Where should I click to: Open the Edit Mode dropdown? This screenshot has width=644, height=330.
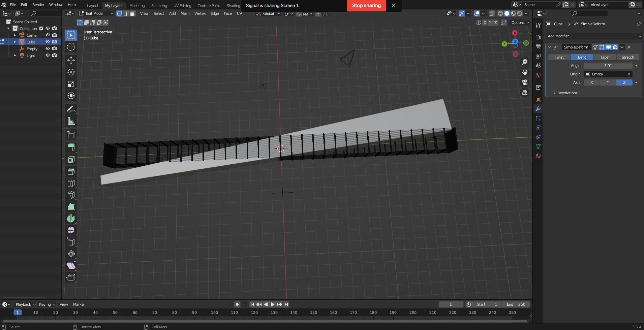coord(96,13)
